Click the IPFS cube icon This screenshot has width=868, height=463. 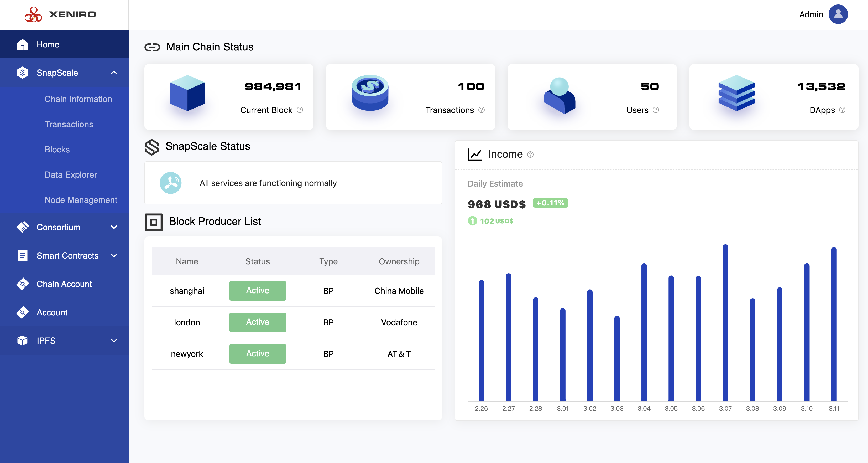point(23,341)
